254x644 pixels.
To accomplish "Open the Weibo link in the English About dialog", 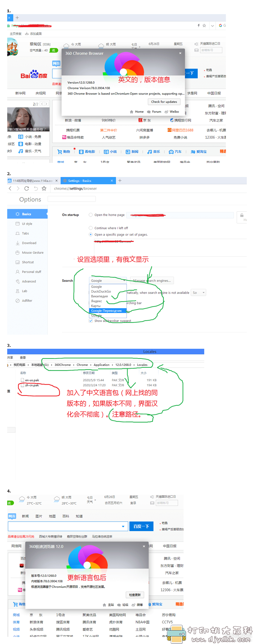I will (172, 112).
